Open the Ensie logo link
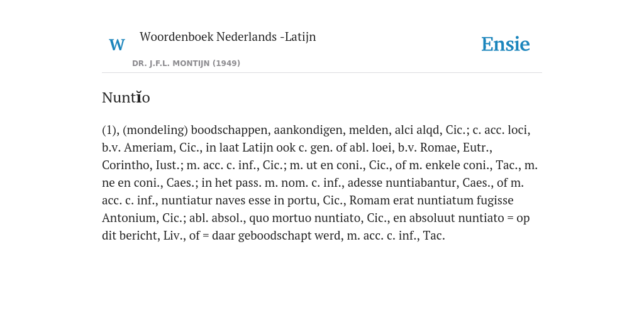Viewport: 644px width, 322px height. point(506,44)
